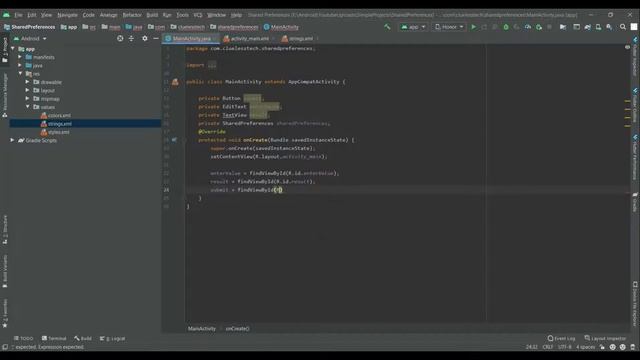640x360 pixels.
Task: Select styles.xml in the project tree
Action: (59, 132)
